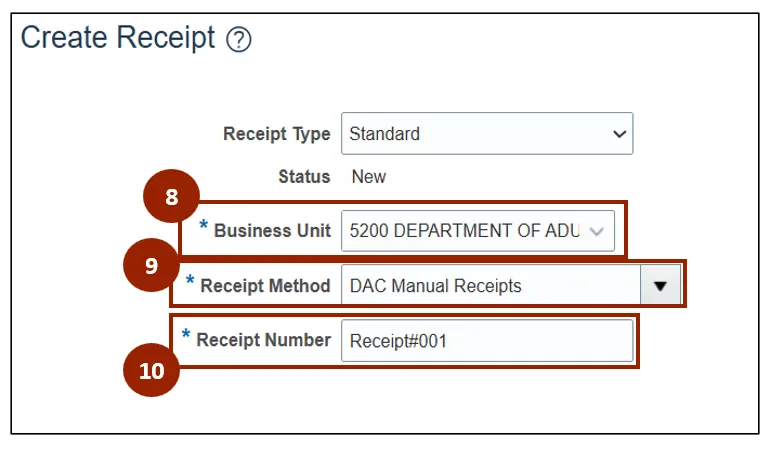The height and width of the screenshot is (449, 773).
Task: Expand the Business Unit chevron arrow
Action: click(x=597, y=231)
